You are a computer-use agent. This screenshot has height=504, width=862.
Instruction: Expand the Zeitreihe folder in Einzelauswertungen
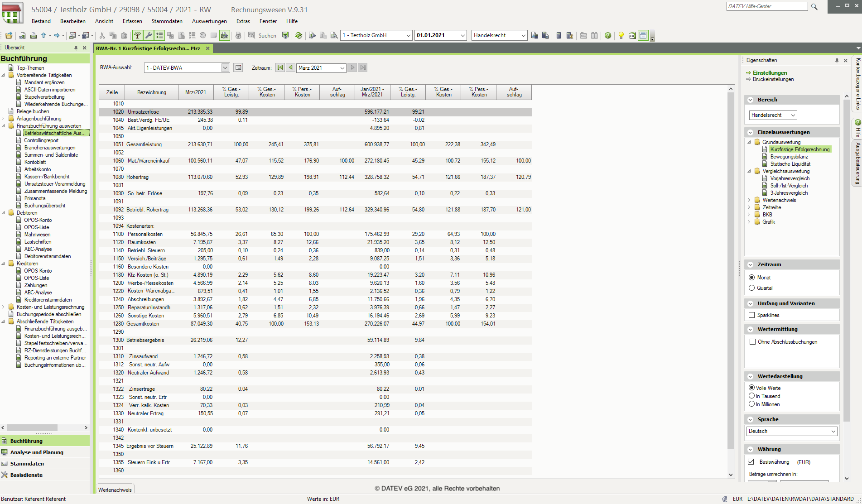tap(749, 207)
